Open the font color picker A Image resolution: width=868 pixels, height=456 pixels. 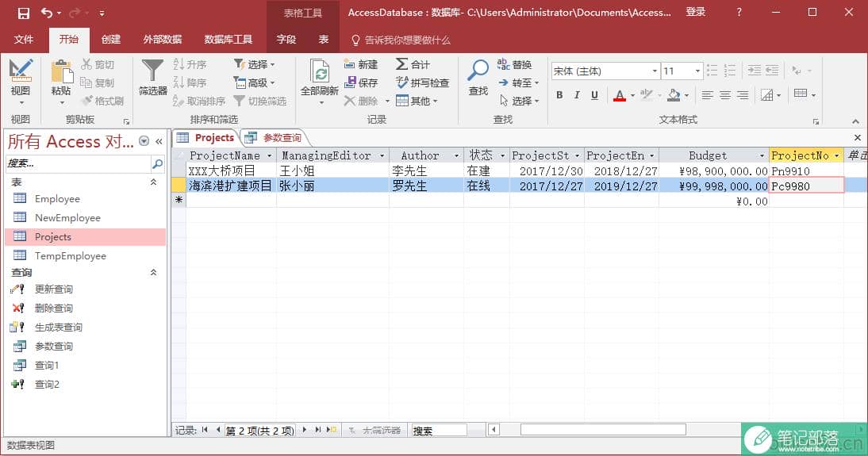(x=620, y=95)
